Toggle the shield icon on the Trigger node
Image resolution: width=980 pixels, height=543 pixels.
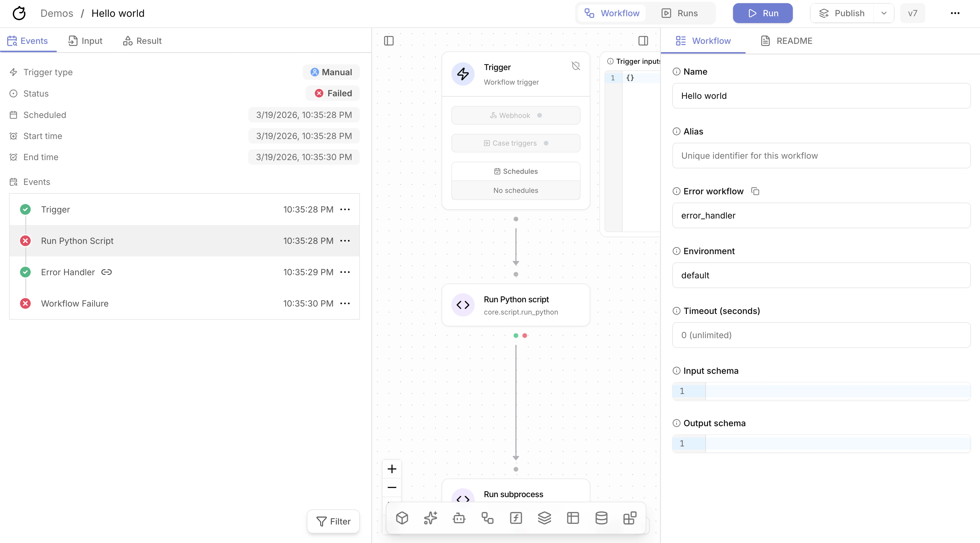tap(575, 66)
